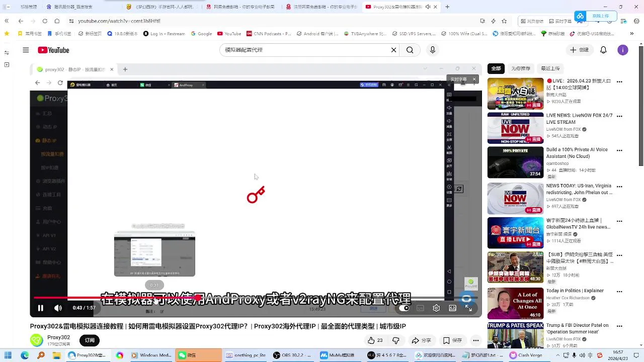
Task: Toggle the autoplay switch in player
Action: coord(404,308)
